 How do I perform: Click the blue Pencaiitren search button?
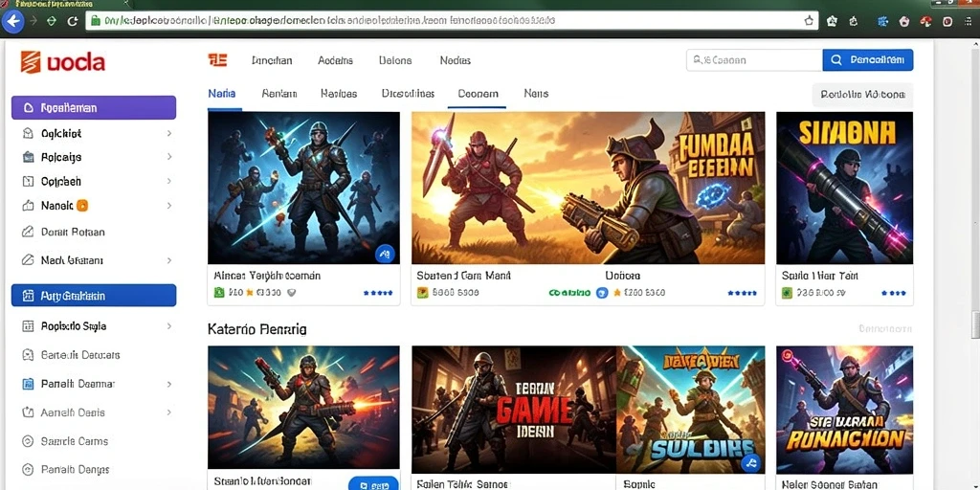pyautogui.click(x=867, y=60)
